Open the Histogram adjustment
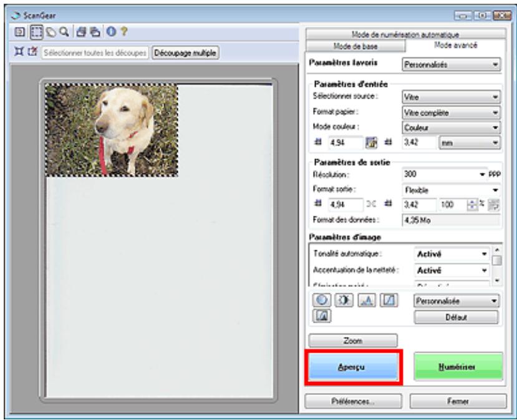Viewport: 517px width, 420px height. coord(366,300)
